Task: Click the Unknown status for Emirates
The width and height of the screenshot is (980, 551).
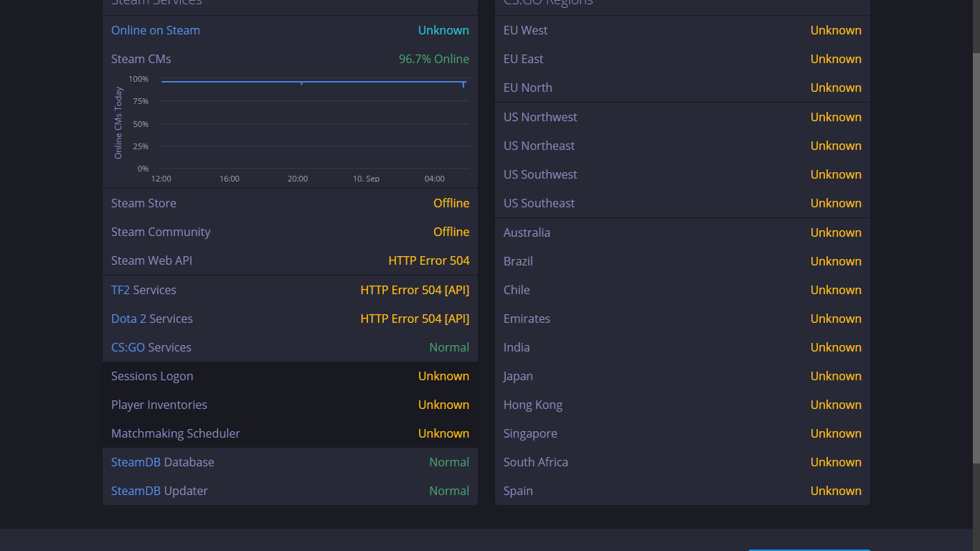Action: click(836, 319)
